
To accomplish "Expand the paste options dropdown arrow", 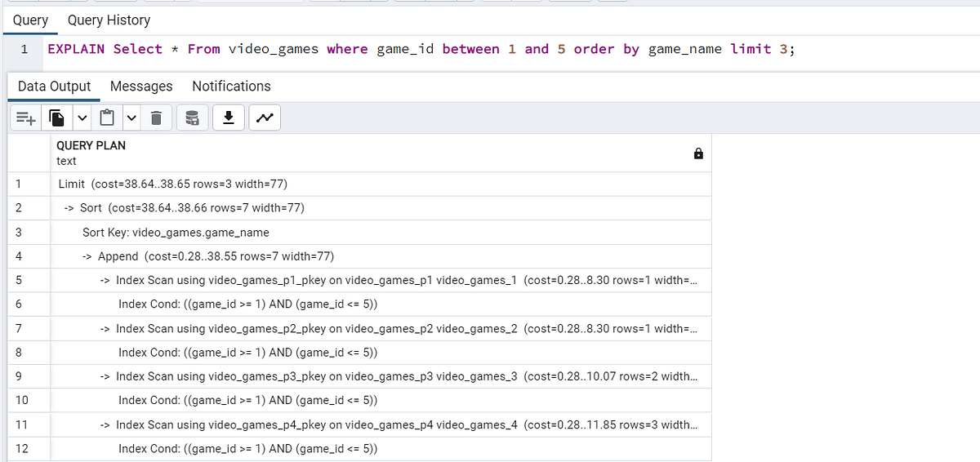I will pyautogui.click(x=130, y=119).
